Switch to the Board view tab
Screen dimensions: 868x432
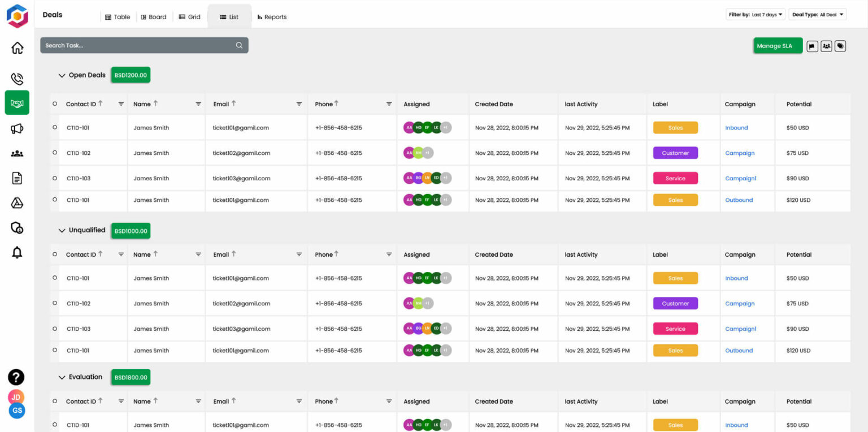(154, 16)
